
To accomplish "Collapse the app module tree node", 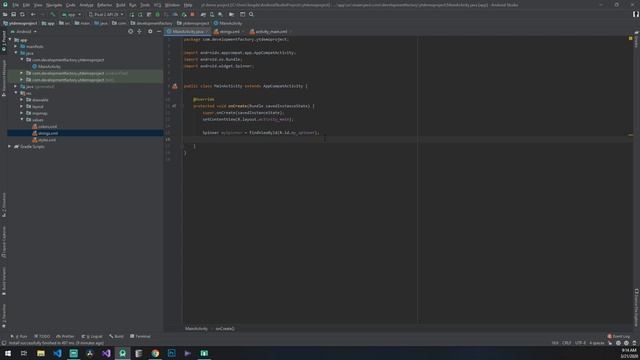I will click(x=10, y=40).
